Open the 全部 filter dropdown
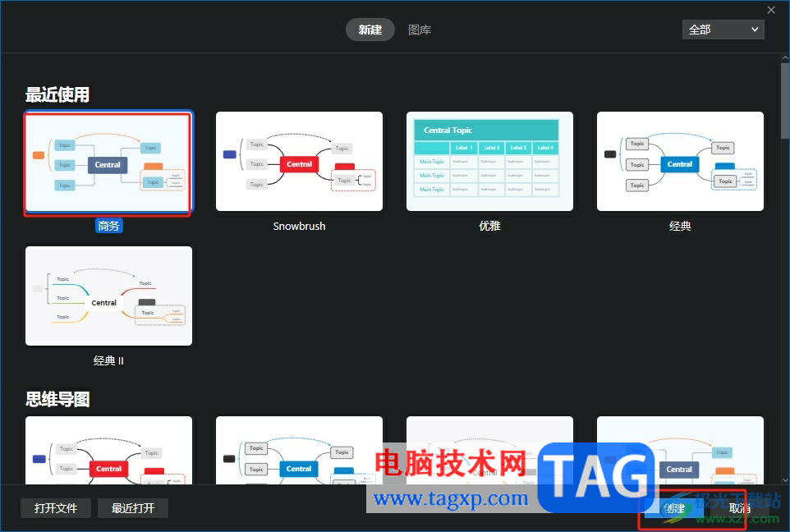Image resolution: width=790 pixels, height=532 pixels. point(723,30)
